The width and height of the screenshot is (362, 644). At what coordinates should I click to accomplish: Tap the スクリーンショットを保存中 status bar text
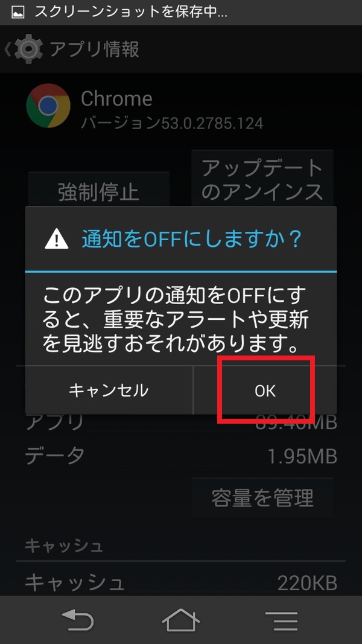point(131,12)
